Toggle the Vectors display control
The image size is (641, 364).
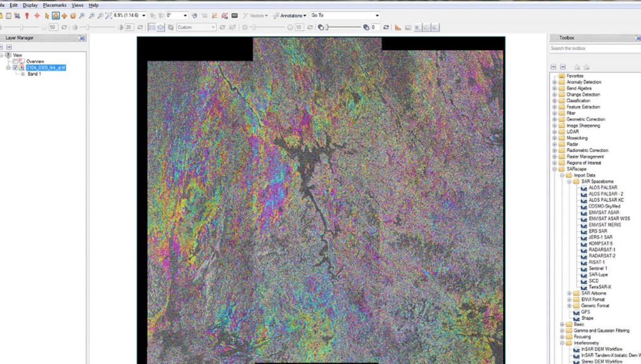(255, 15)
